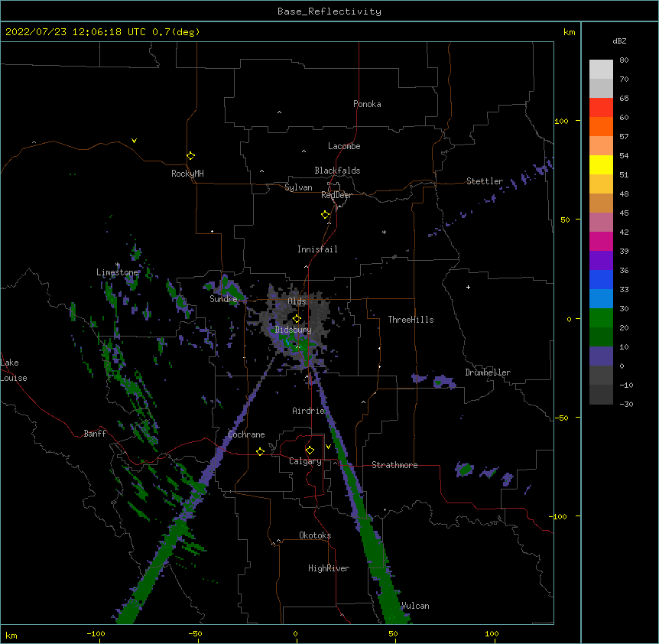Click the Blackfalds city label
The height and width of the screenshot is (644, 659).
pyautogui.click(x=337, y=171)
